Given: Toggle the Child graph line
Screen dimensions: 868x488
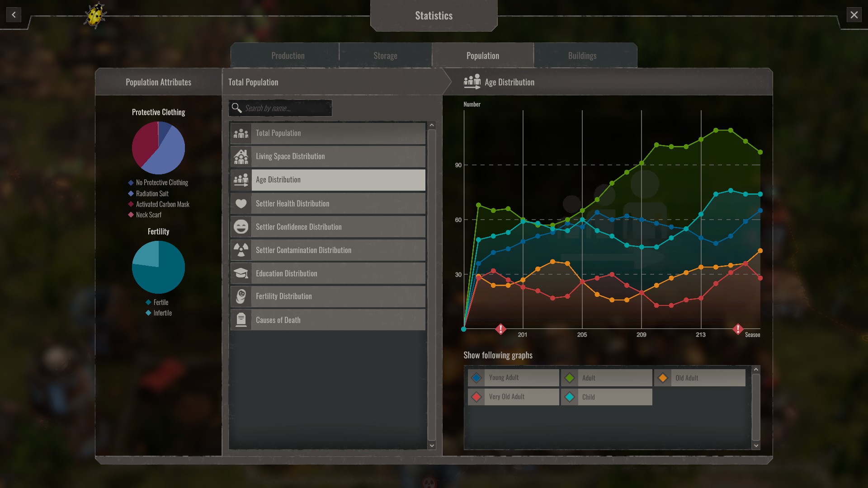Looking at the screenshot, I should pyautogui.click(x=607, y=397).
